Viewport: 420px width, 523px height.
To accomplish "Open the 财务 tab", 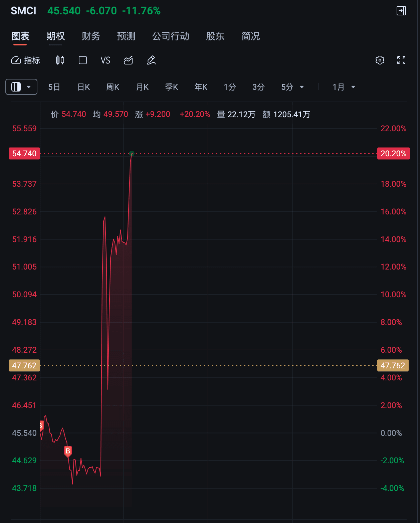I will 91,36.
